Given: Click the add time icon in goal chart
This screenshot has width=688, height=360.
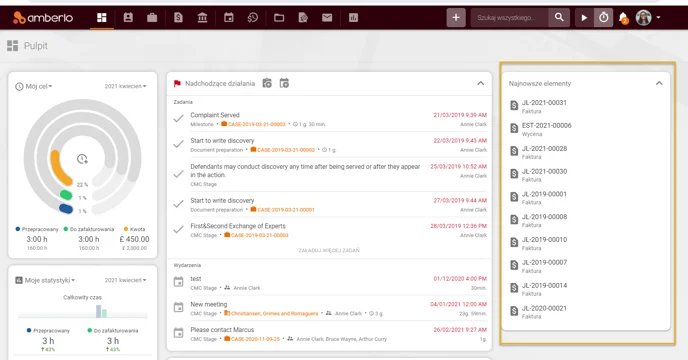Looking at the screenshot, I should (82, 159).
